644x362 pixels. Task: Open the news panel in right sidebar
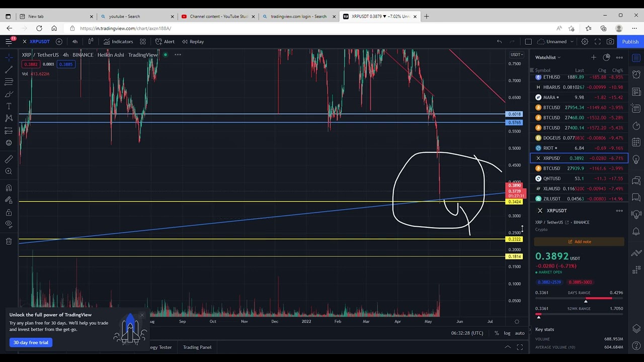tap(636, 92)
